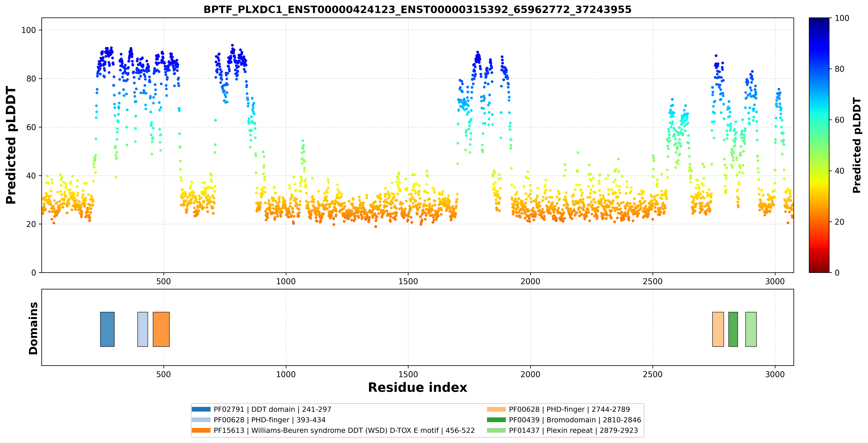Click the 'Domains' axis label
Screen dimensions: 868x443
pyautogui.click(x=33, y=328)
